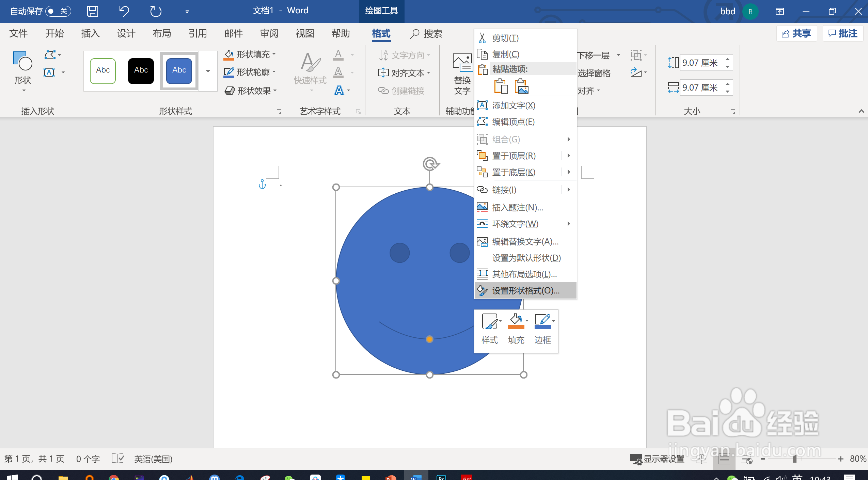Choose 复制(C) from context menu

tap(525, 54)
